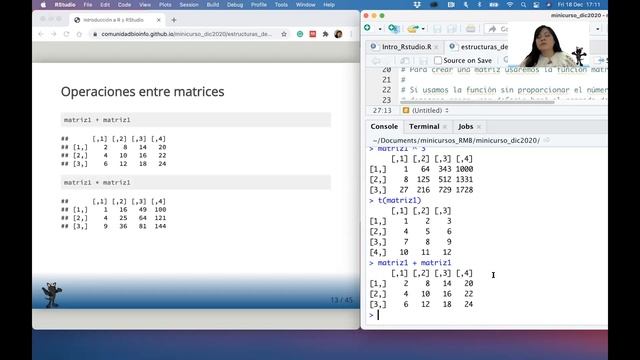Click the view working directory arrow icon
This screenshot has height=360, width=640.
tap(547, 140)
